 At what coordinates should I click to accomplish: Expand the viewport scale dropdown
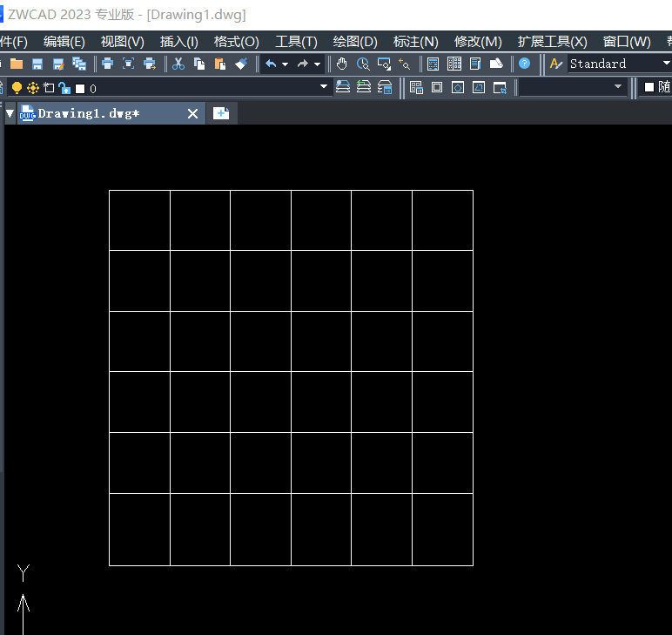coord(617,86)
